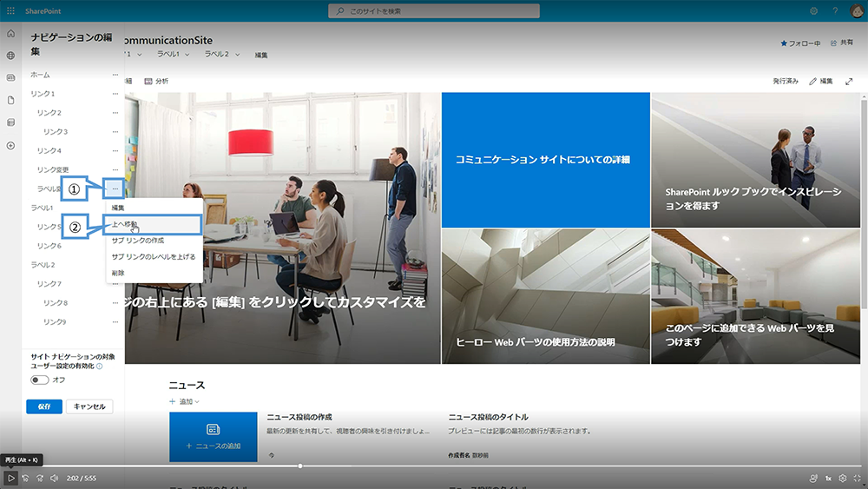Image resolution: width=868 pixels, height=489 pixels.
Task: Click the page vertical scrollbar
Action: tap(865, 202)
